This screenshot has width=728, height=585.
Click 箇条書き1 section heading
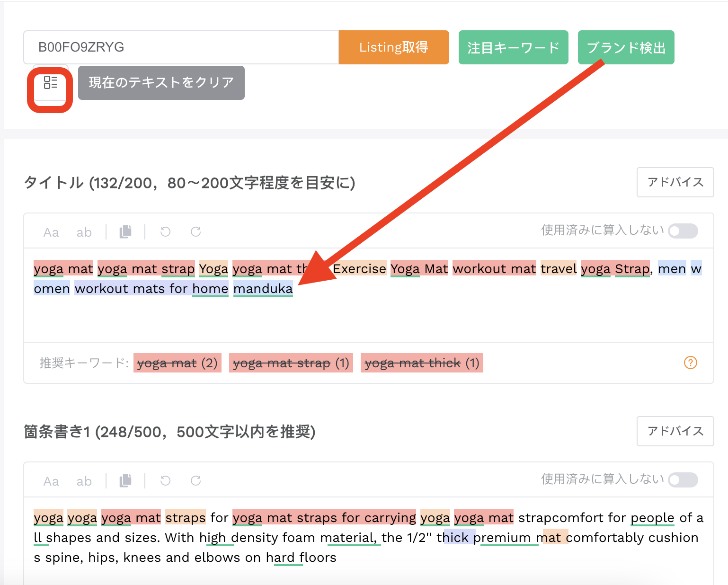(x=169, y=432)
